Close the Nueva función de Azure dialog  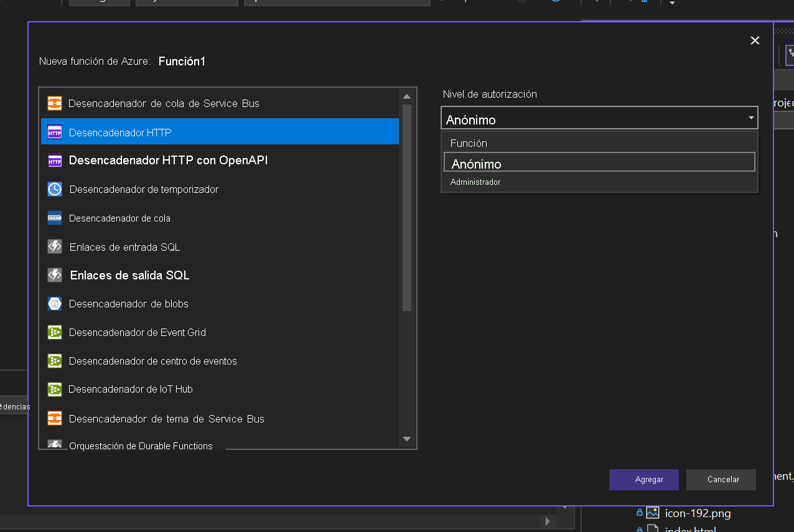pyautogui.click(x=755, y=40)
